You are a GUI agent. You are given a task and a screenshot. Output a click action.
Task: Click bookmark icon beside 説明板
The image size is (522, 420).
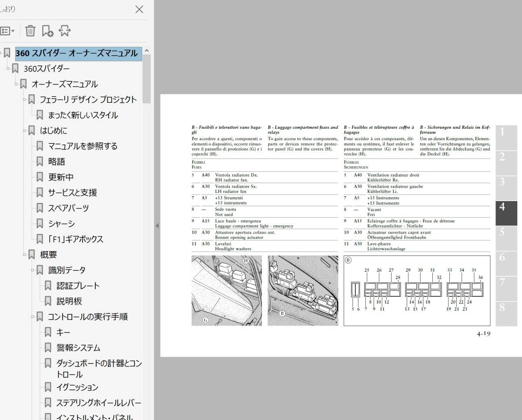(x=48, y=301)
